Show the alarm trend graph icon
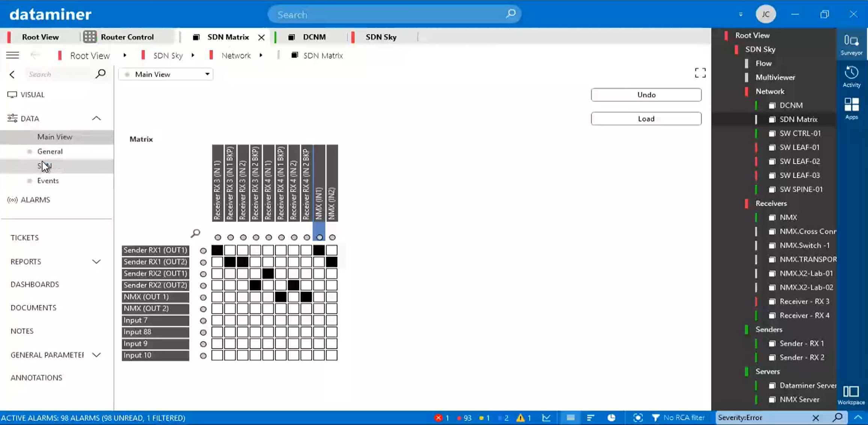Image resolution: width=868 pixels, height=425 pixels. coord(547,417)
